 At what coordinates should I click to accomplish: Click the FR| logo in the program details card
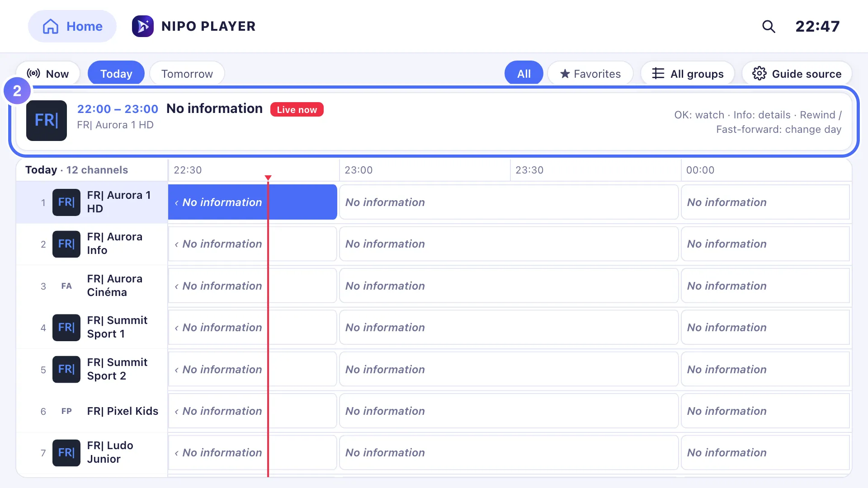[x=47, y=120]
